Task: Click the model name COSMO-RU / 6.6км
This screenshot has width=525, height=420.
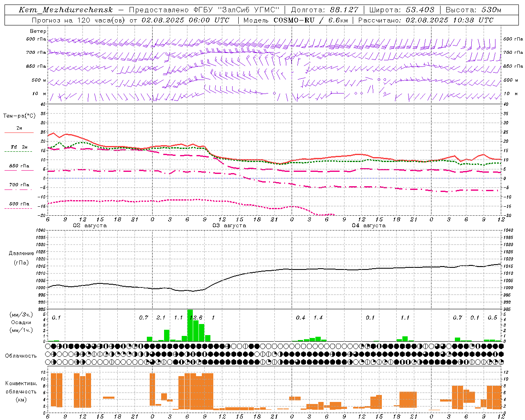Action: (x=311, y=20)
